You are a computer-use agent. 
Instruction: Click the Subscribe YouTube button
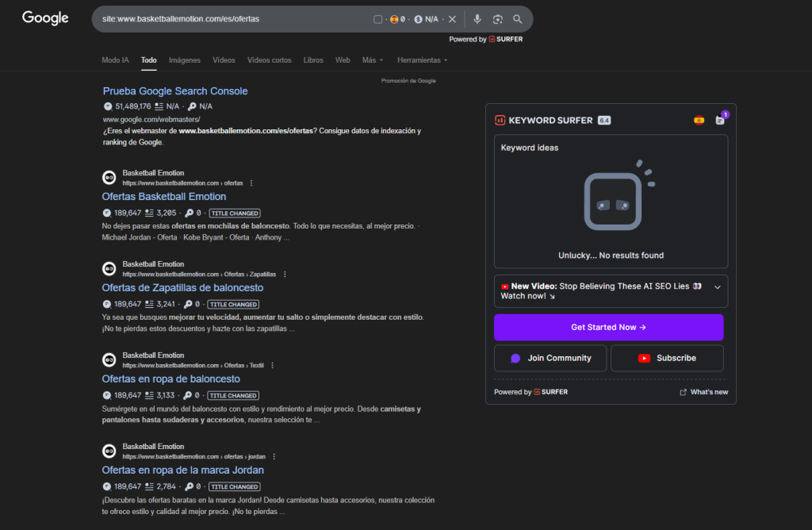[667, 358]
